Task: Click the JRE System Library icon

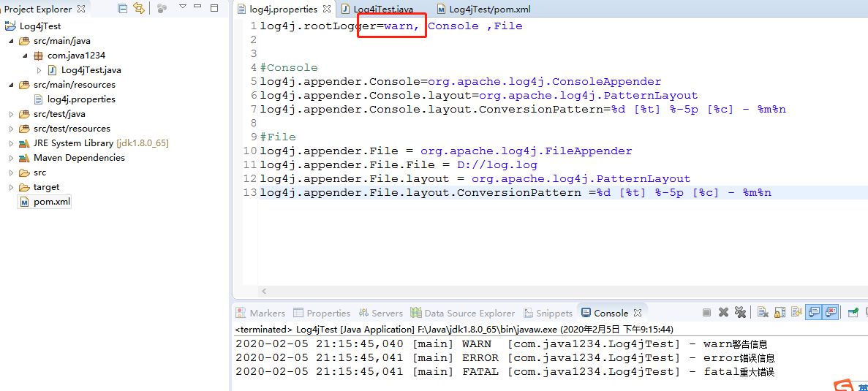Action: tap(24, 143)
